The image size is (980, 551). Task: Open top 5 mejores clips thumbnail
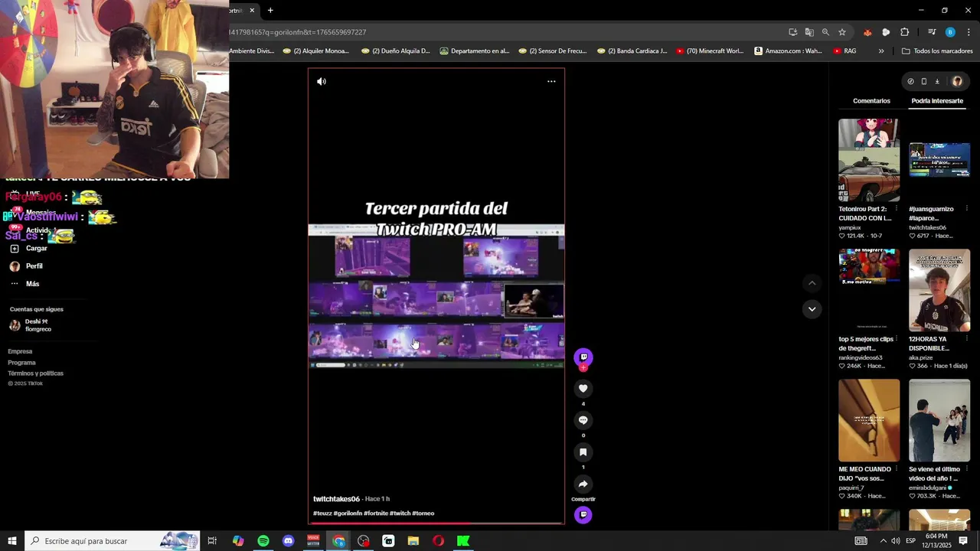coord(869,290)
